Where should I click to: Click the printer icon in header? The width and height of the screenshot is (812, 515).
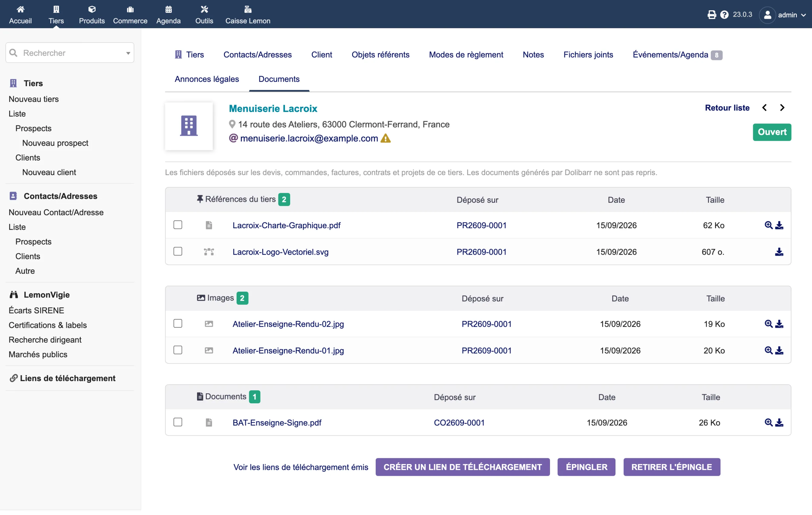point(712,15)
